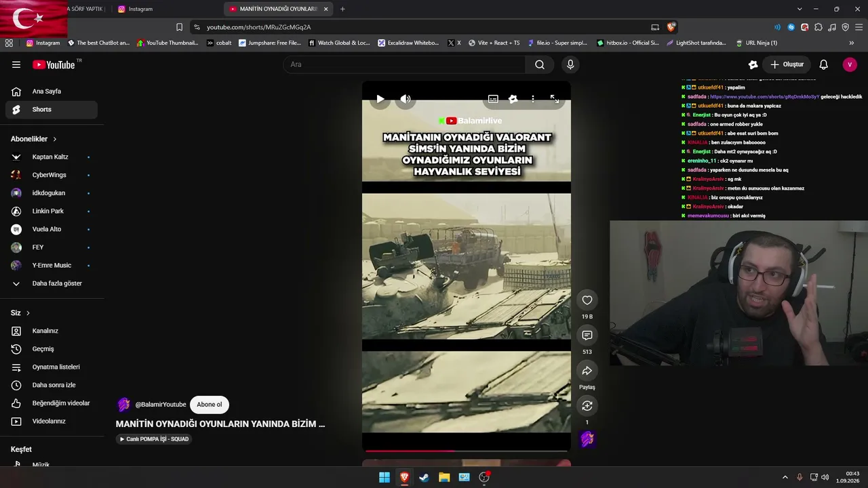Subscribe with the Abone ol button
The height and width of the screenshot is (488, 868).
(209, 405)
